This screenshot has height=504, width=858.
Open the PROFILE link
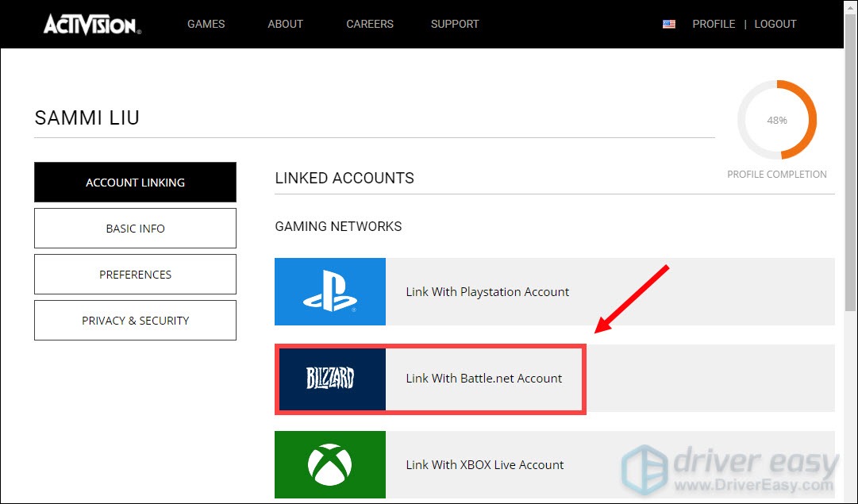pos(714,24)
